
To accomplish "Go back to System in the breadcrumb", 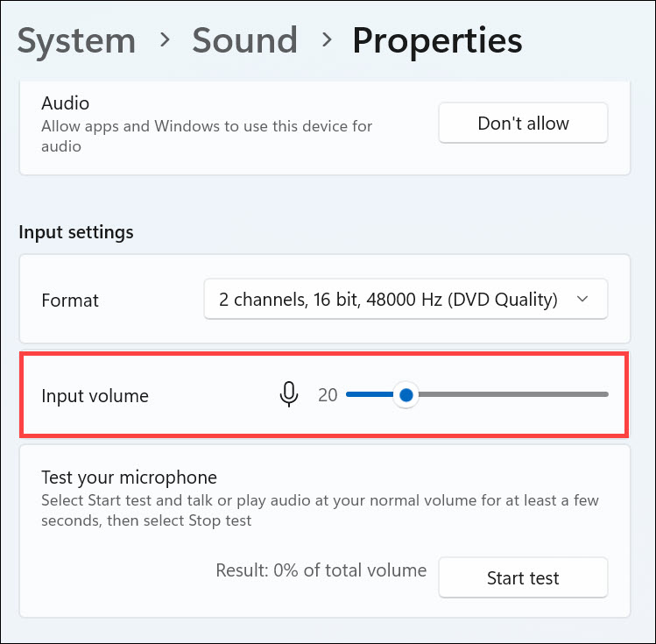I will (77, 40).
